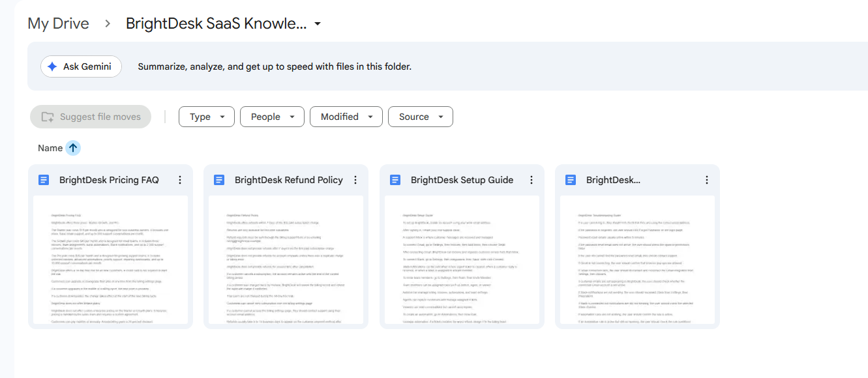Image resolution: width=868 pixels, height=378 pixels.
Task: Open the Modified filter dropdown
Action: tap(346, 117)
